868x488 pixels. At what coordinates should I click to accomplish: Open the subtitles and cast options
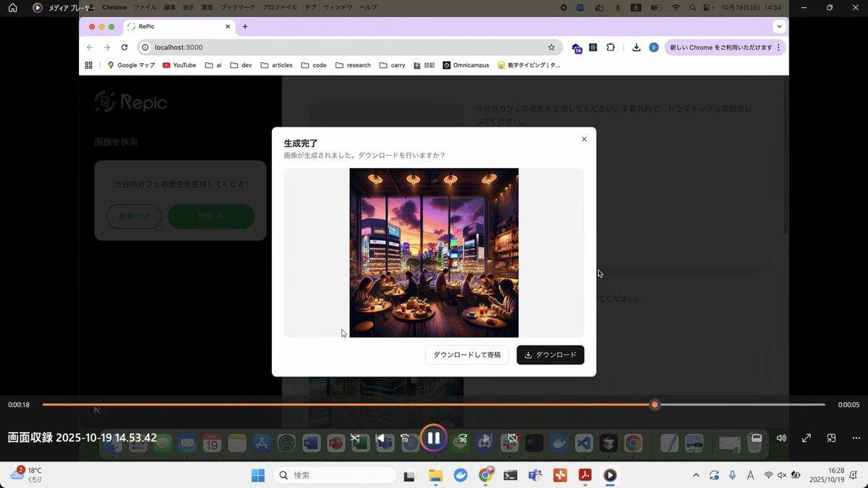point(756,438)
